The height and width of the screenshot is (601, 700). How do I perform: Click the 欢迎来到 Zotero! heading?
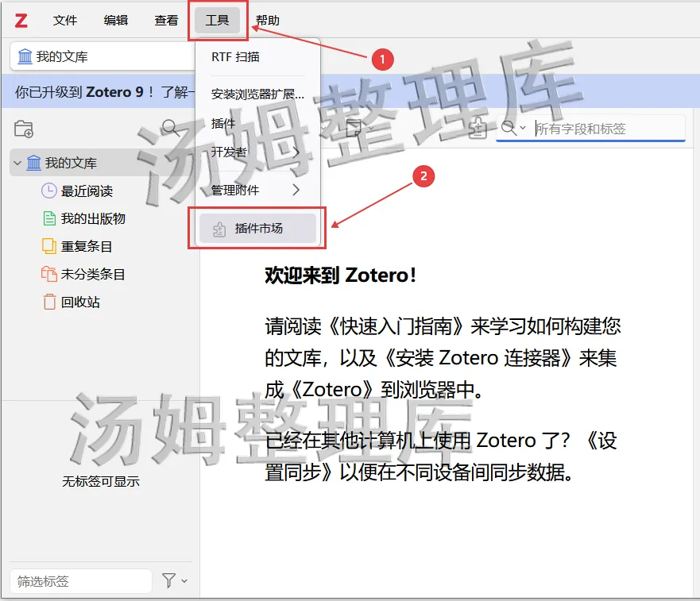341,275
